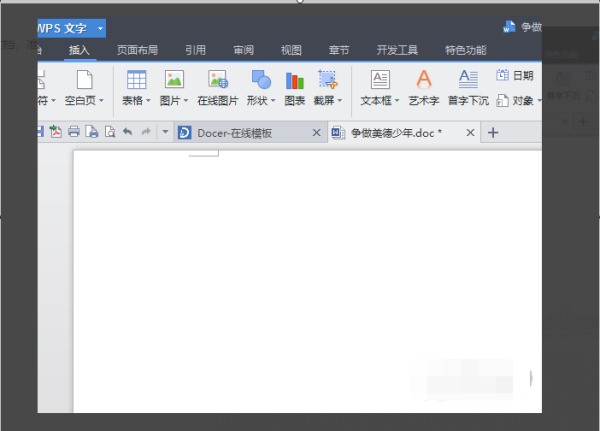Screen dimensions: 600x431
Task: Open the 开发工具 ribbon tab
Action: pyautogui.click(x=397, y=50)
